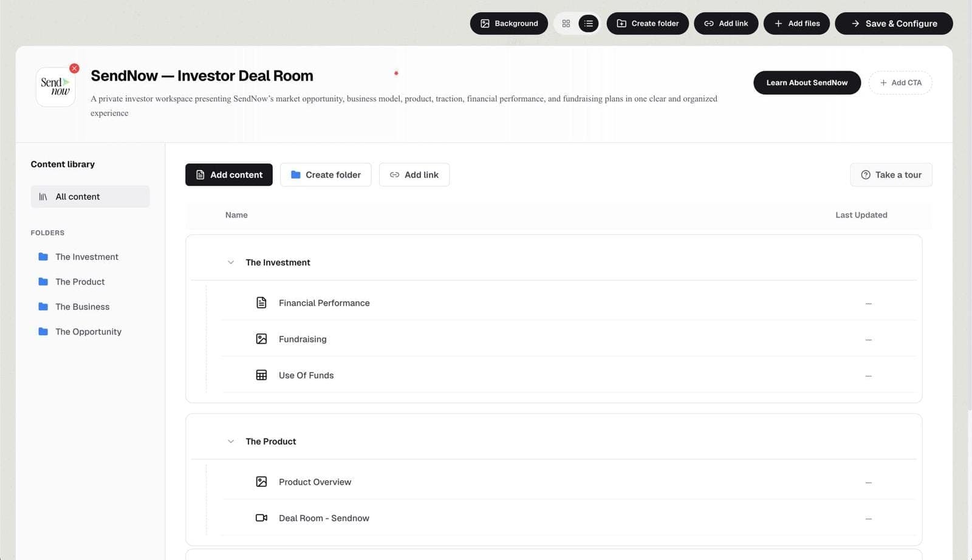The image size is (972, 560).
Task: Start Take a tour help guide
Action: 891,175
